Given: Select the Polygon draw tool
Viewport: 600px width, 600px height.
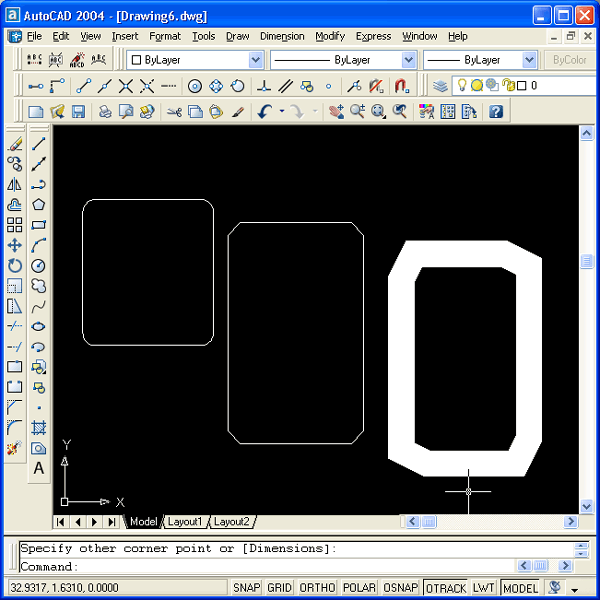Looking at the screenshot, I should (39, 205).
